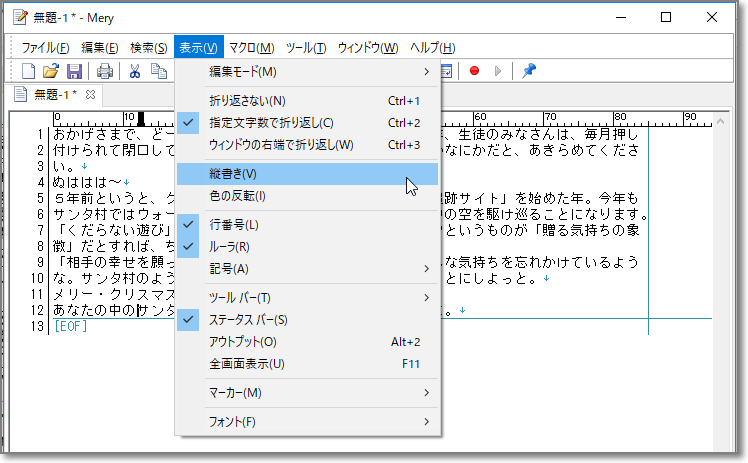Click the macro play triangle icon
The image size is (748, 463).
(498, 71)
